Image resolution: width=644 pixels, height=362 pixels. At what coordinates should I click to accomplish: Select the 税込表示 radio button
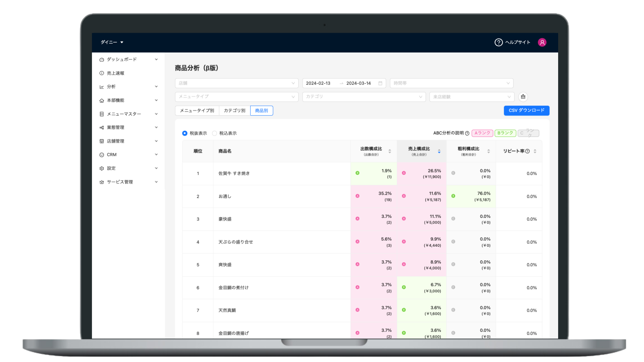pyautogui.click(x=215, y=133)
